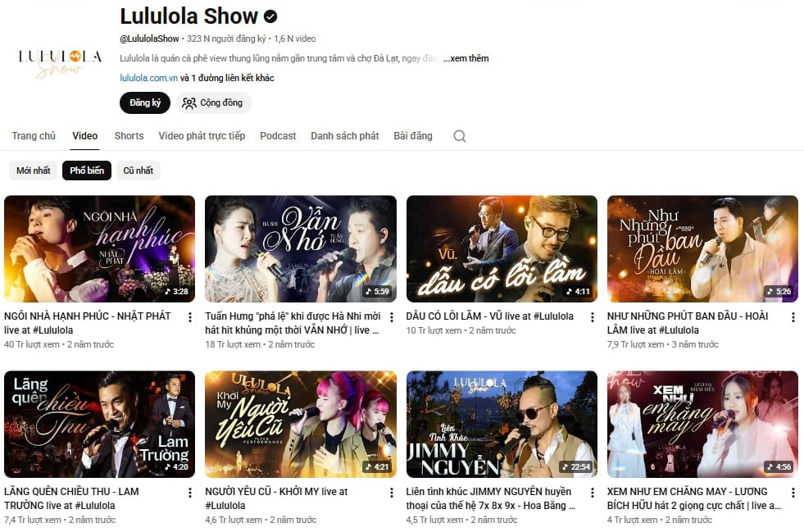Switch to the Trang chủ tab

click(34, 136)
